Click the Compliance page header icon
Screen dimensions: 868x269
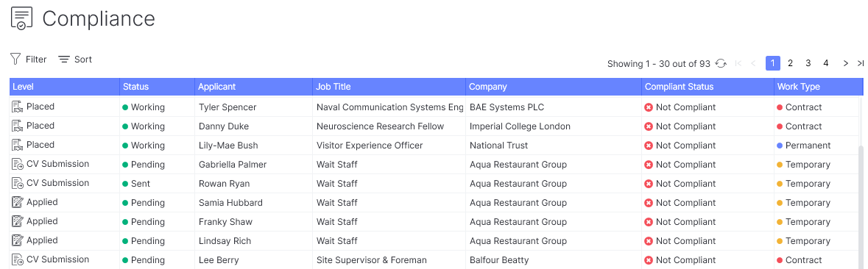21,18
